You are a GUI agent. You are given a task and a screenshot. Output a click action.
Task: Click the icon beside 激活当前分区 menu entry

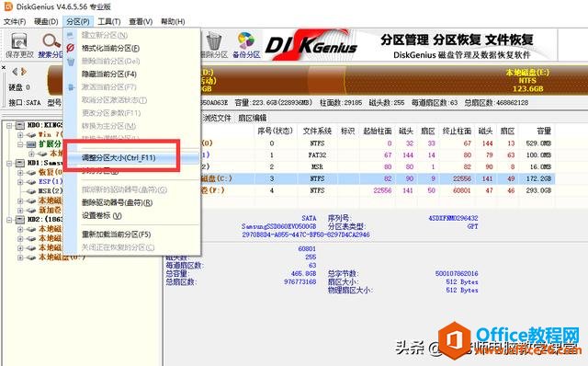click(71, 87)
